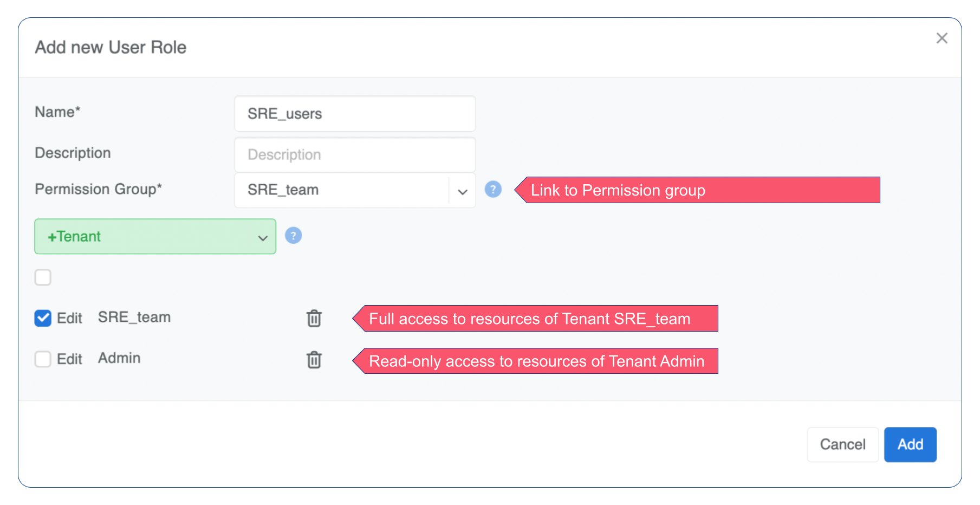Click the Permission Group dropdown chevron
Screen dimensions: 980x505
click(x=462, y=191)
